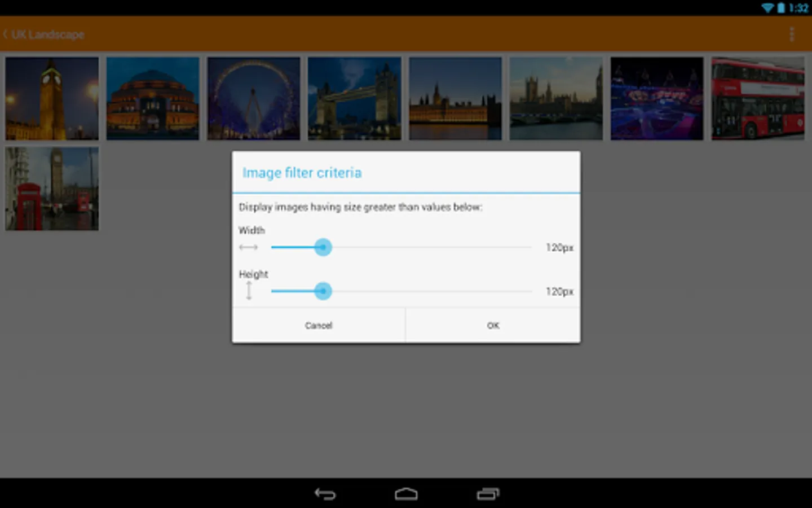Click the Height slider handle
812x508 pixels.
tap(323, 291)
